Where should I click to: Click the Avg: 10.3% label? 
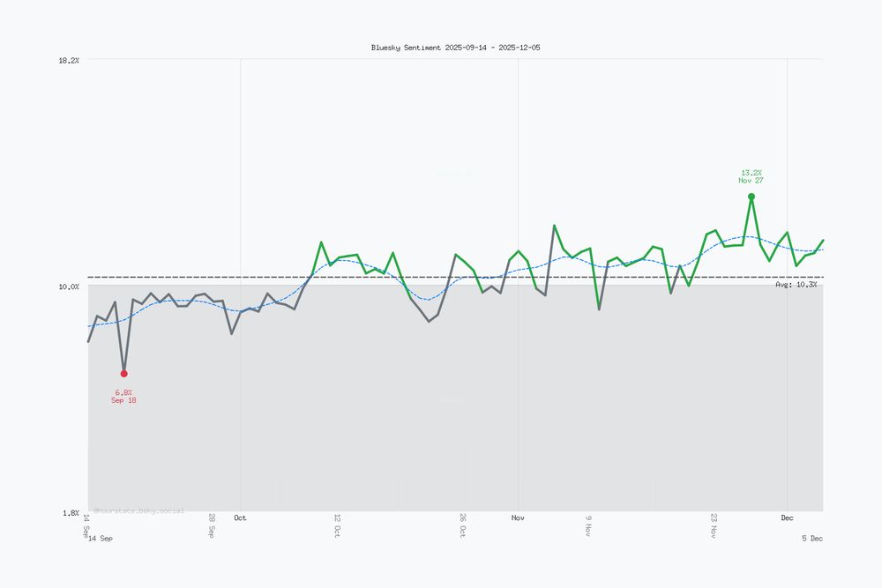pos(796,284)
